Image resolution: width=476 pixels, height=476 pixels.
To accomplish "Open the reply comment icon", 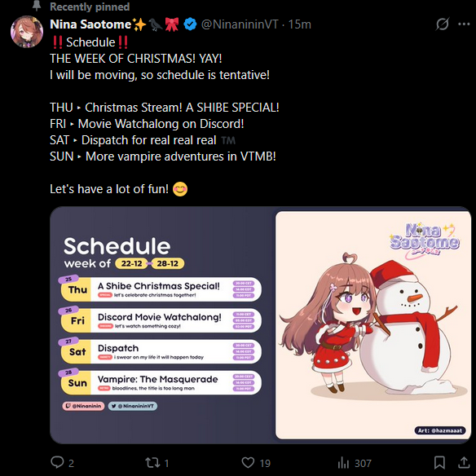I will pyautogui.click(x=57, y=462).
